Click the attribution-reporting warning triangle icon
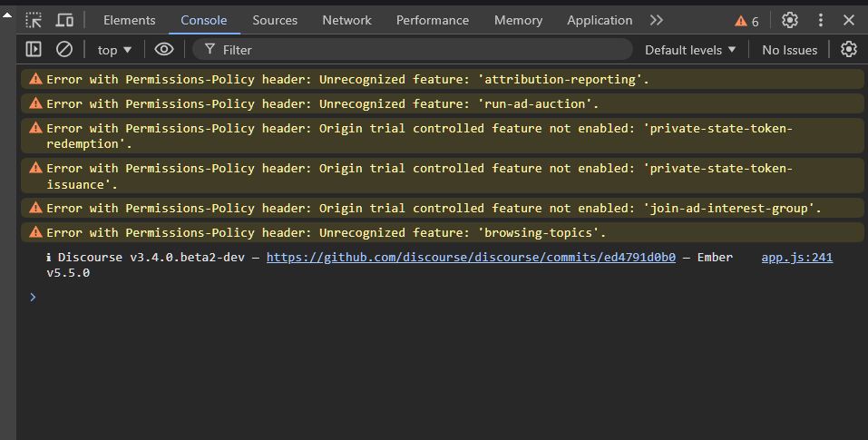The width and height of the screenshot is (868, 440). click(x=36, y=79)
